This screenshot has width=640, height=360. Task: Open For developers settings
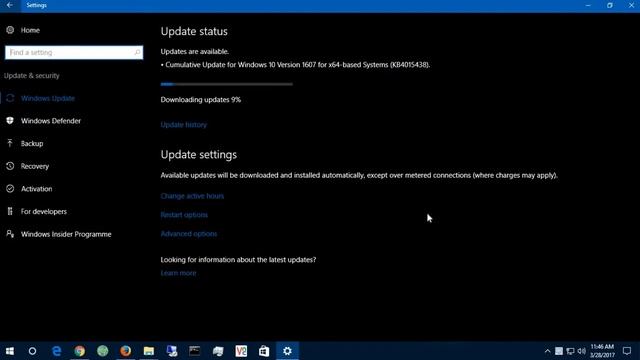44,211
